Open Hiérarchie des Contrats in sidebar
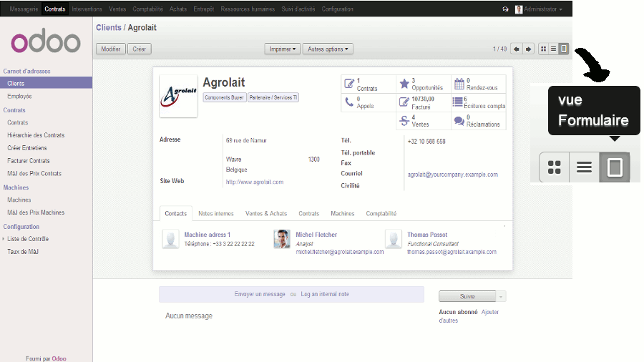The image size is (644, 362). (36, 135)
